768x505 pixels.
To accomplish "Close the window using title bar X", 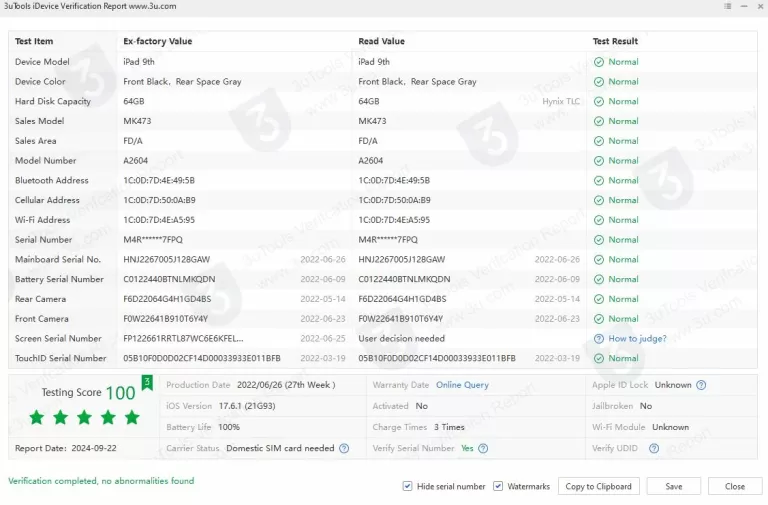I will [760, 6].
